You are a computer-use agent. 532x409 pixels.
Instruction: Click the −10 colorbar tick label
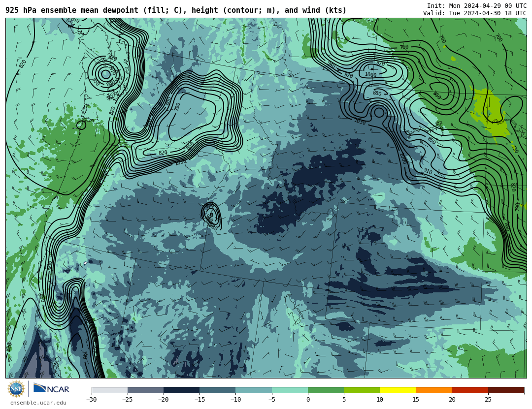click(x=236, y=400)
